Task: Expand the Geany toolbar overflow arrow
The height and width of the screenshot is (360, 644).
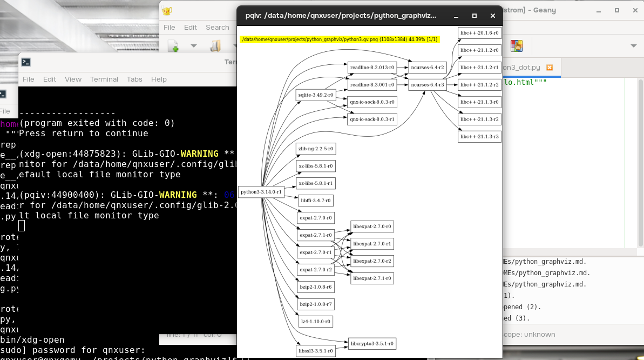Action: [634, 46]
